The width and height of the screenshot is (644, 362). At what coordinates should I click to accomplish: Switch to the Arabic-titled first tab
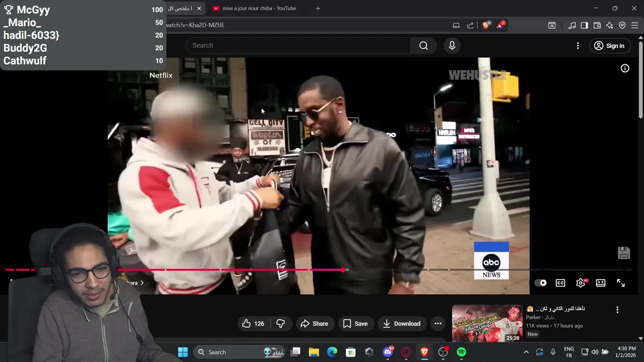pos(180,9)
